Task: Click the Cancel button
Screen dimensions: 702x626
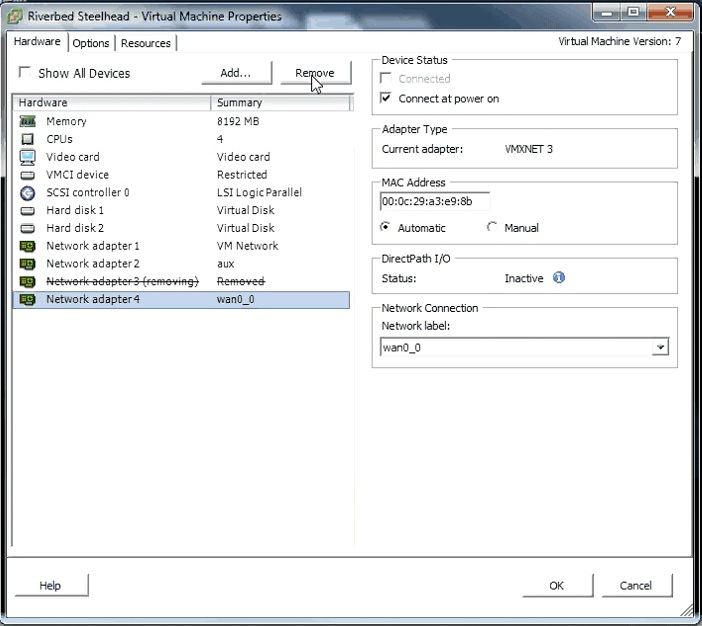Action: coord(635,585)
